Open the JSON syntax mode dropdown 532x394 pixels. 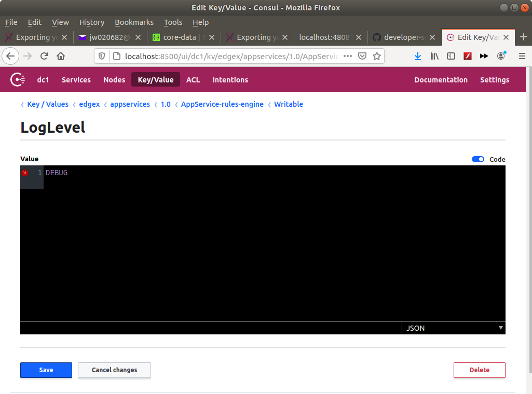click(454, 328)
